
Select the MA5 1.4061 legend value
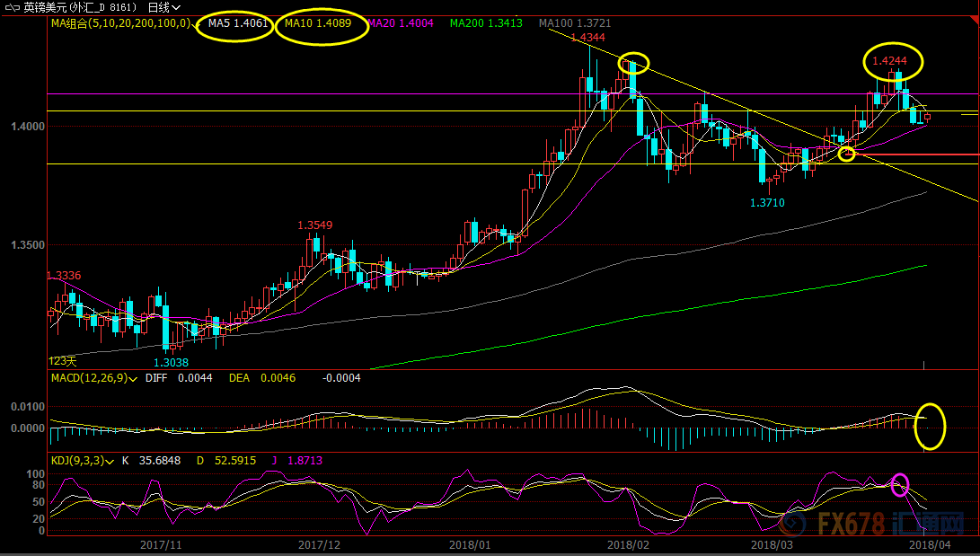(x=238, y=24)
